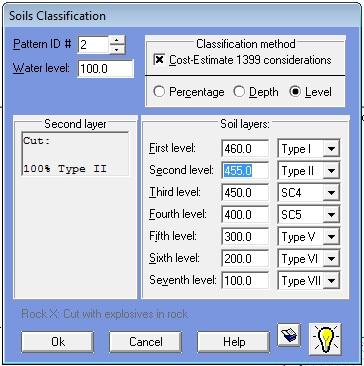Click the Ok button
364x366 pixels.
pyautogui.click(x=57, y=342)
